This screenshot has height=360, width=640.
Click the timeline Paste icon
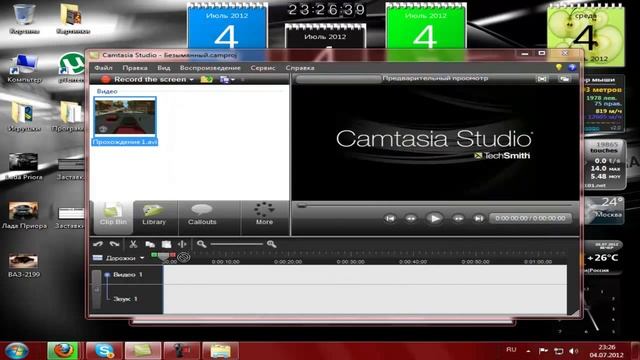166,244
